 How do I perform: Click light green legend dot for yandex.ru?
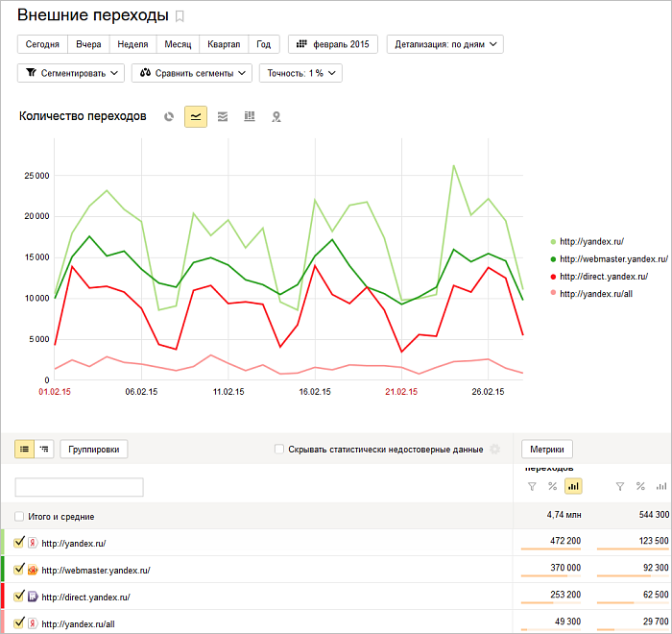click(553, 241)
